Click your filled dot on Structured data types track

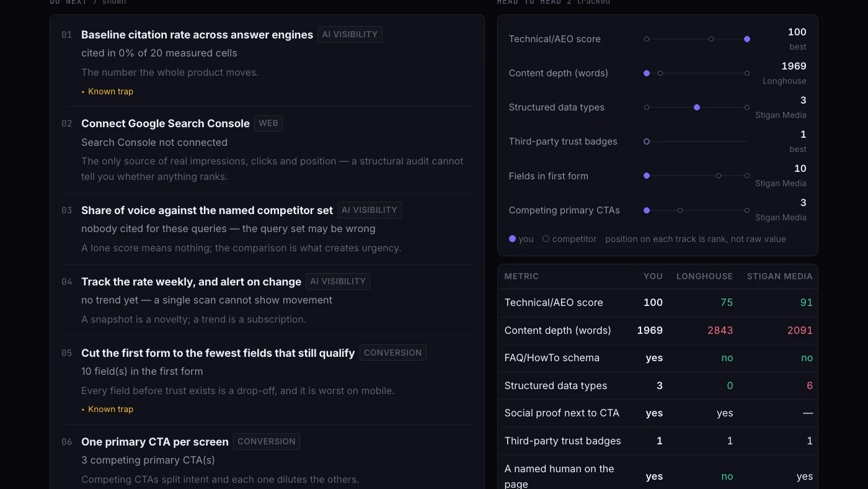(x=697, y=107)
